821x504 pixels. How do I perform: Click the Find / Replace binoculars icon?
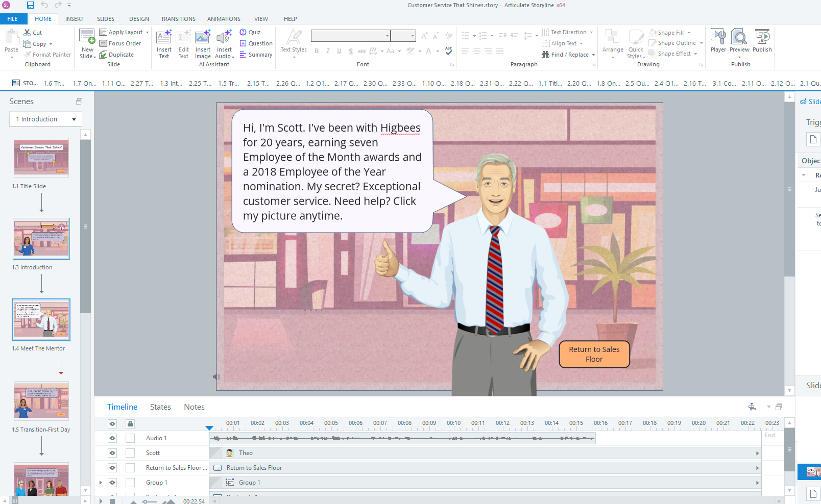tap(546, 55)
